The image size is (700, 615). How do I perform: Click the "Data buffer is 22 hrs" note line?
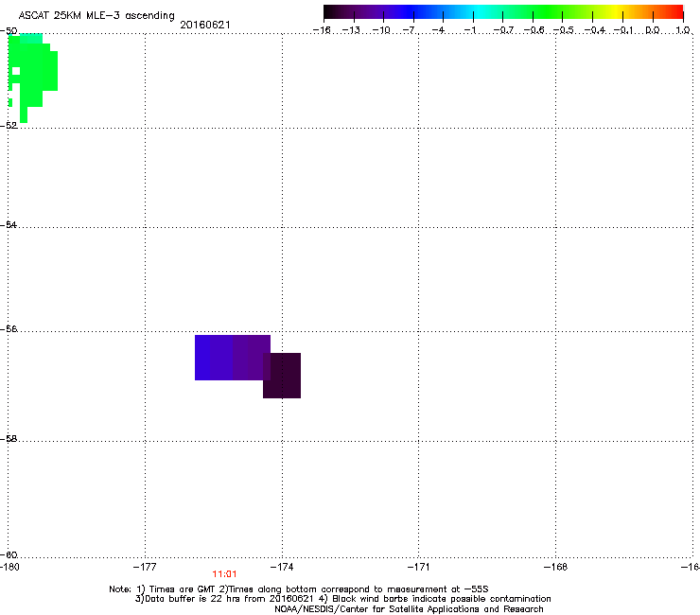pyautogui.click(x=342, y=599)
